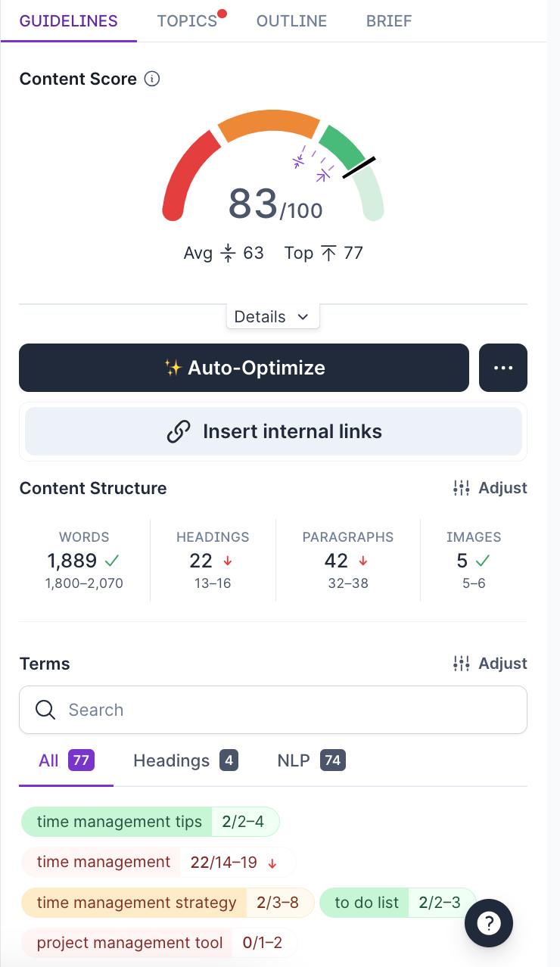Click the content score gauge needle
This screenshot has width=560, height=967.
pos(359,167)
